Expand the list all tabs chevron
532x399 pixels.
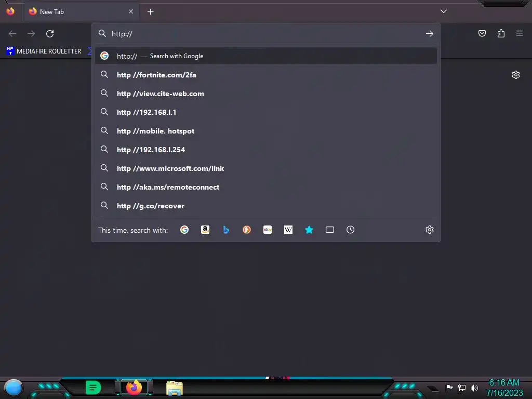point(444,11)
